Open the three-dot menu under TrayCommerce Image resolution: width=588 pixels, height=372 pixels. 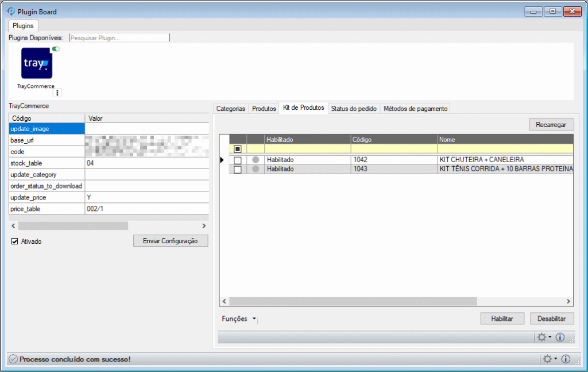pos(57,93)
